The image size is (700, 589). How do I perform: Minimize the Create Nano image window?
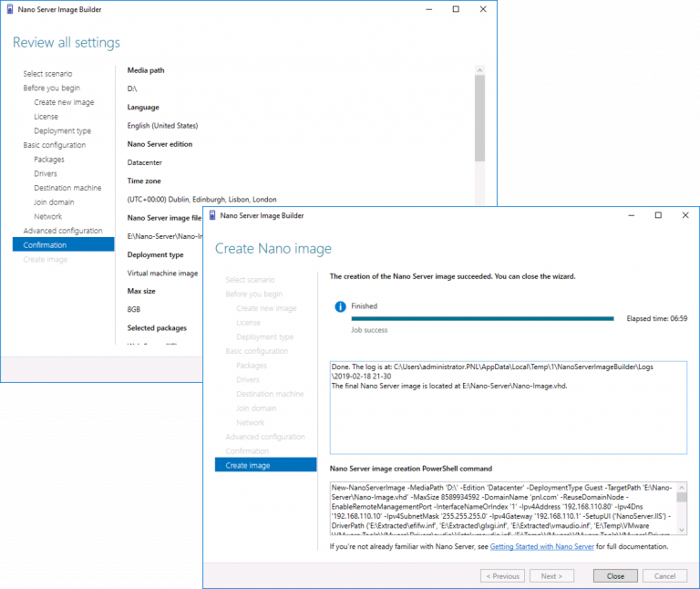pyautogui.click(x=632, y=215)
